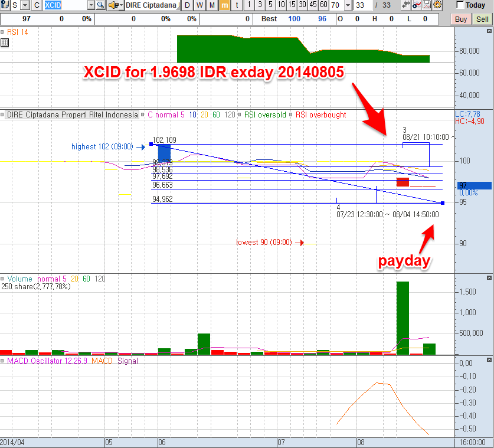Click the large green volume bar

click(x=403, y=318)
